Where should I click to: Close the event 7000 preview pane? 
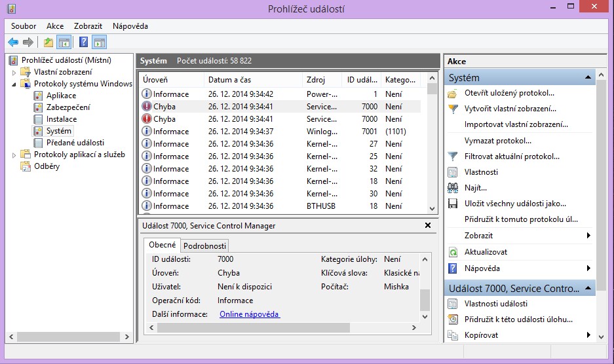(x=428, y=225)
